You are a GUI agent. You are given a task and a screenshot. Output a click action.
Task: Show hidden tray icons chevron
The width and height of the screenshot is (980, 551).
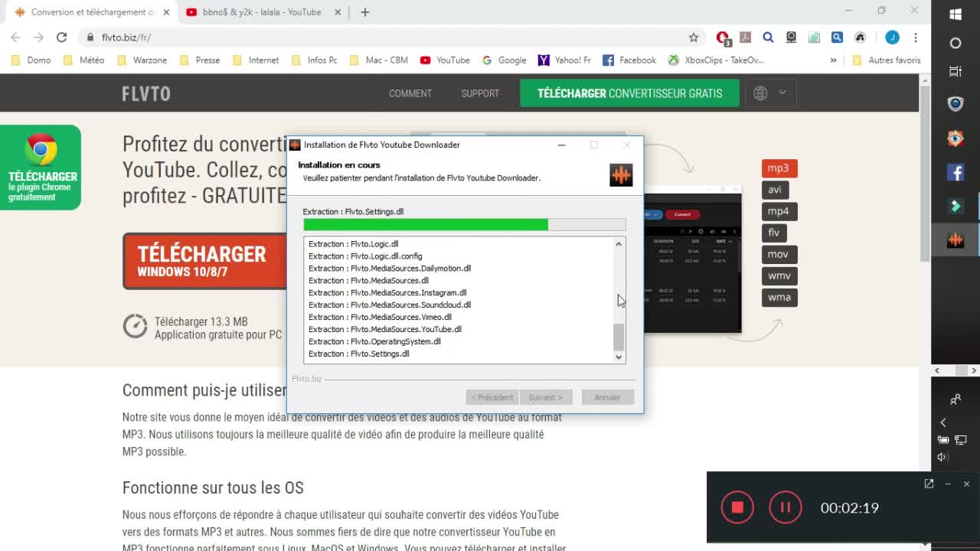(x=943, y=422)
